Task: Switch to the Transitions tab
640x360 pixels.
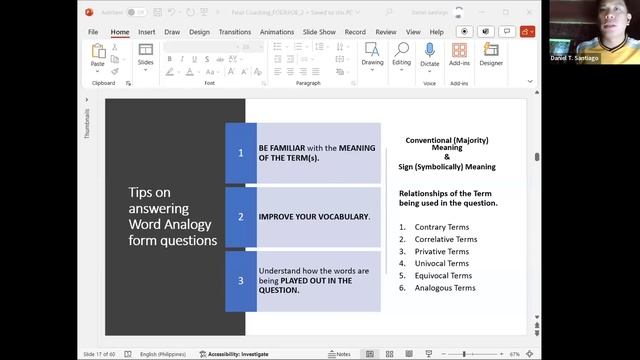Action: click(x=235, y=32)
